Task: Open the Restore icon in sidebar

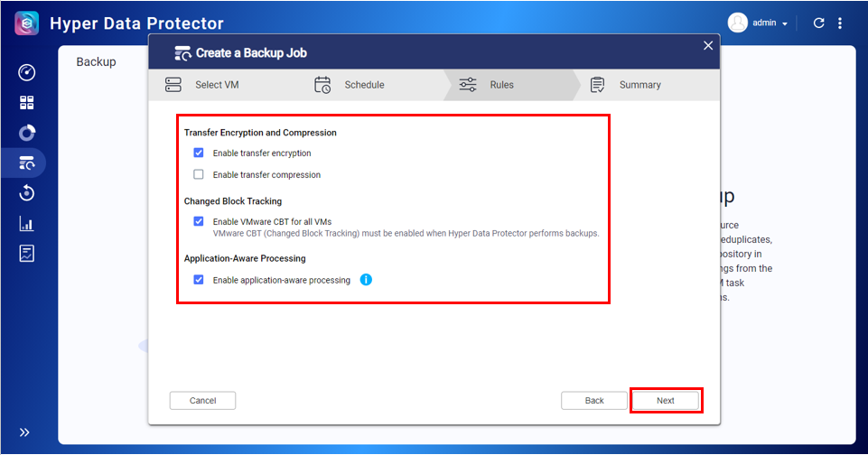Action: pyautogui.click(x=26, y=193)
